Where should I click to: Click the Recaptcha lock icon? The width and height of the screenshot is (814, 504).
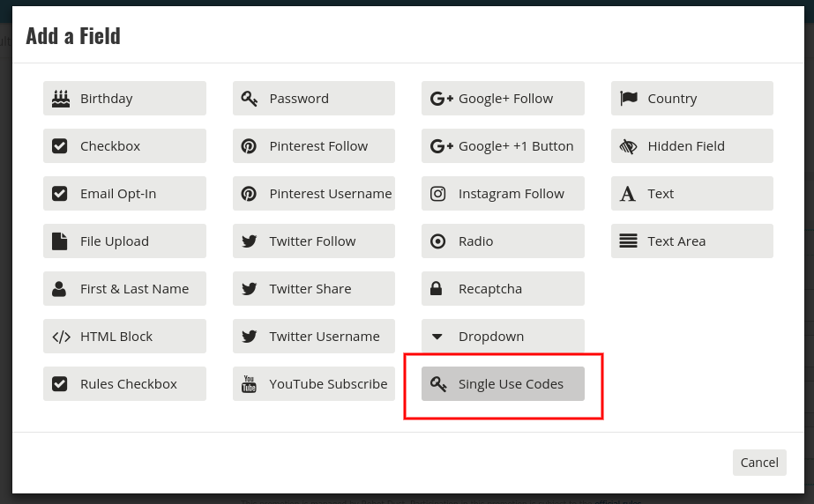(x=436, y=288)
